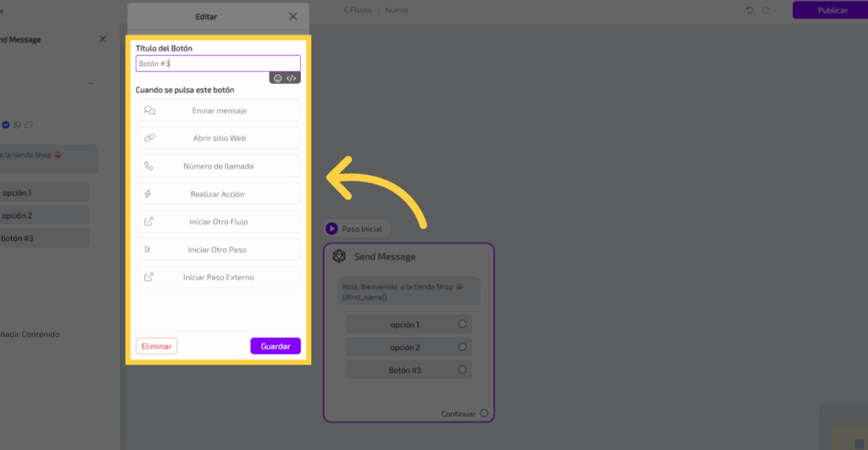Click the Guardar button

pyautogui.click(x=275, y=346)
